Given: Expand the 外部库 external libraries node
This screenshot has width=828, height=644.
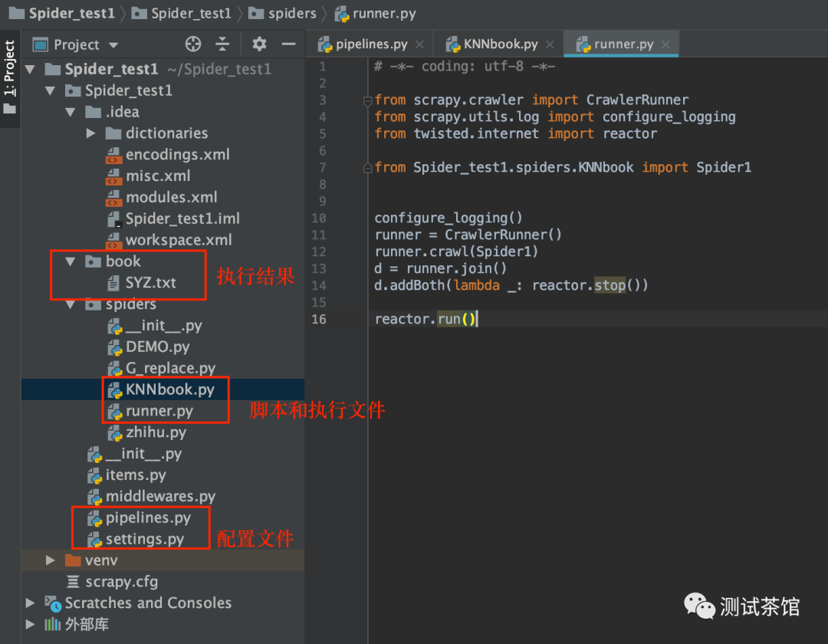Looking at the screenshot, I should [30, 625].
